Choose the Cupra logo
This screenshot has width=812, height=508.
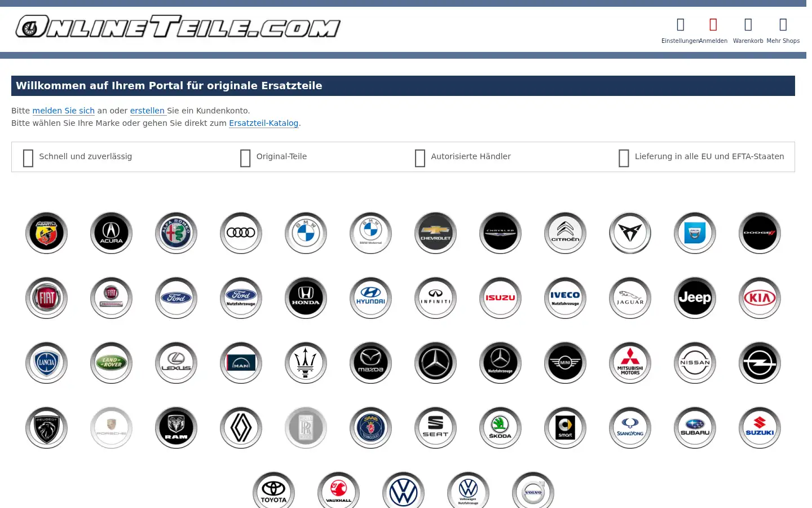coord(630,233)
